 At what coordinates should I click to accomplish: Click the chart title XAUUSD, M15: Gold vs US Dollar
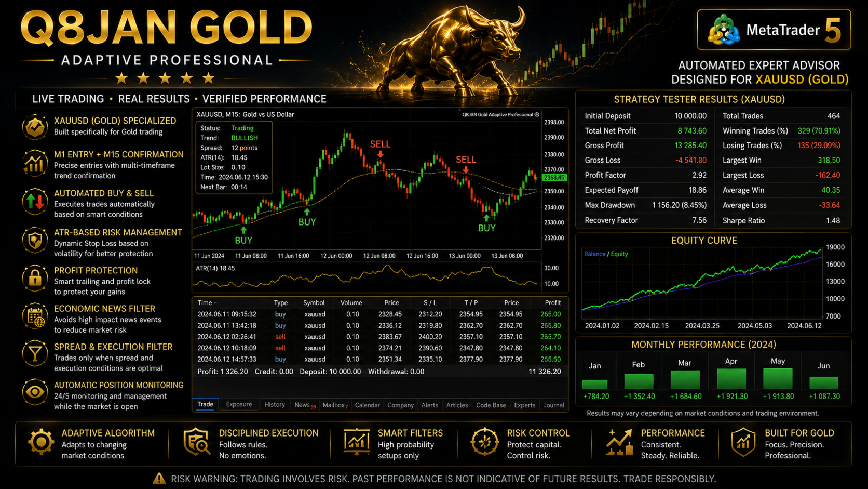pos(245,114)
